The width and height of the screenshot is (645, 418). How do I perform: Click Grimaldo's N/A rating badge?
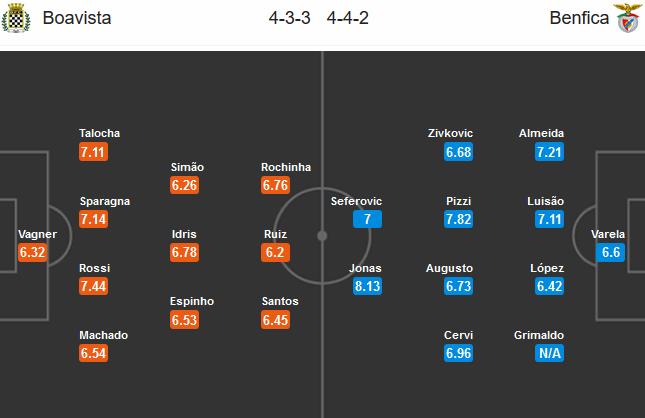(549, 353)
